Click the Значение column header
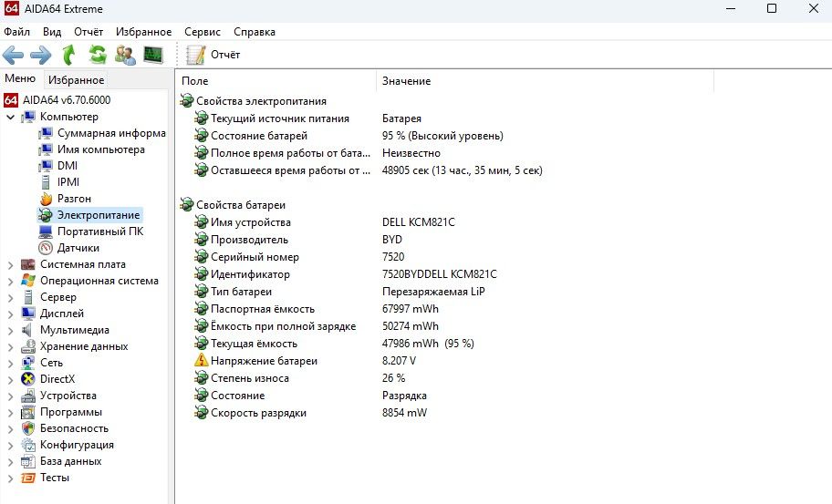 click(x=545, y=81)
